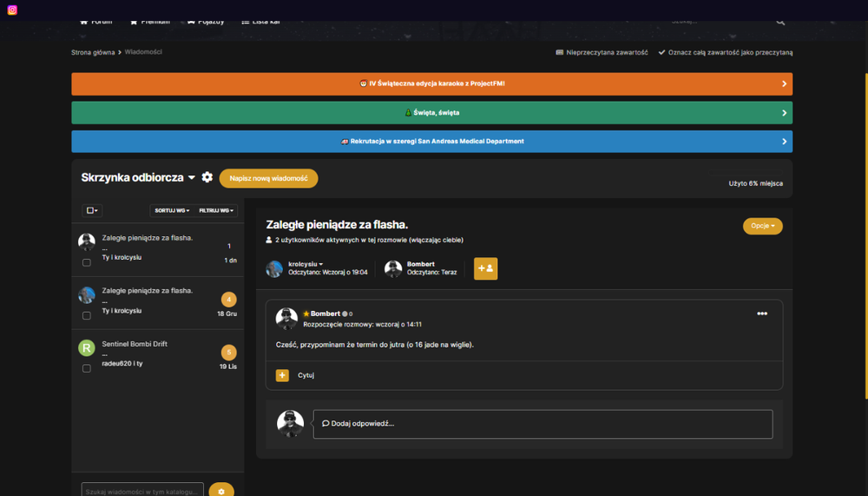This screenshot has width=868, height=496.
Task: Select the Sentinel Bombi Drift conversation checkbox
Action: 87,368
